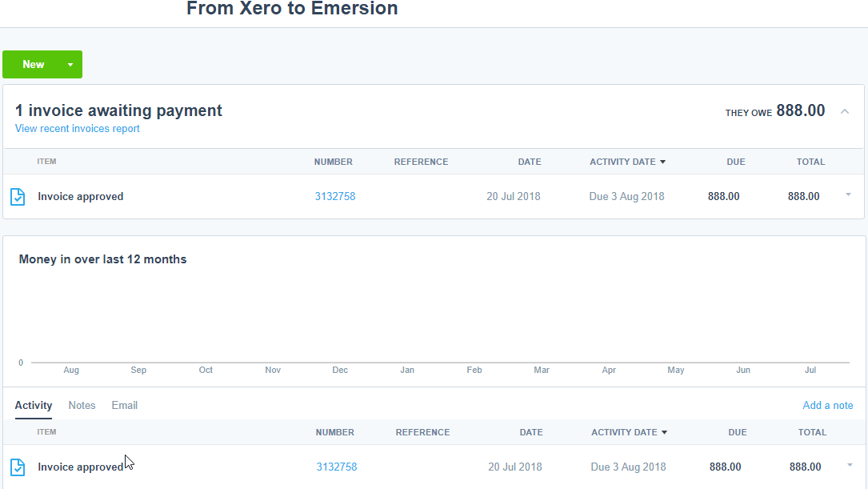Open the dropdown arrow beside New
This screenshot has width=868, height=489.
70,65
